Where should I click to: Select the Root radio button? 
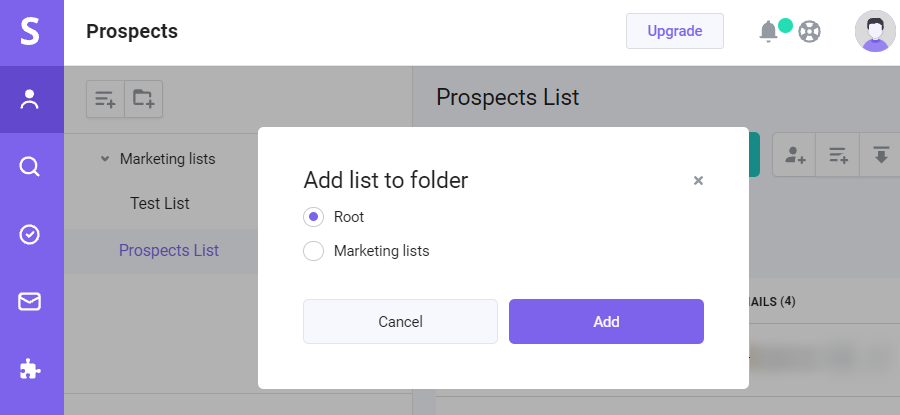(x=313, y=217)
